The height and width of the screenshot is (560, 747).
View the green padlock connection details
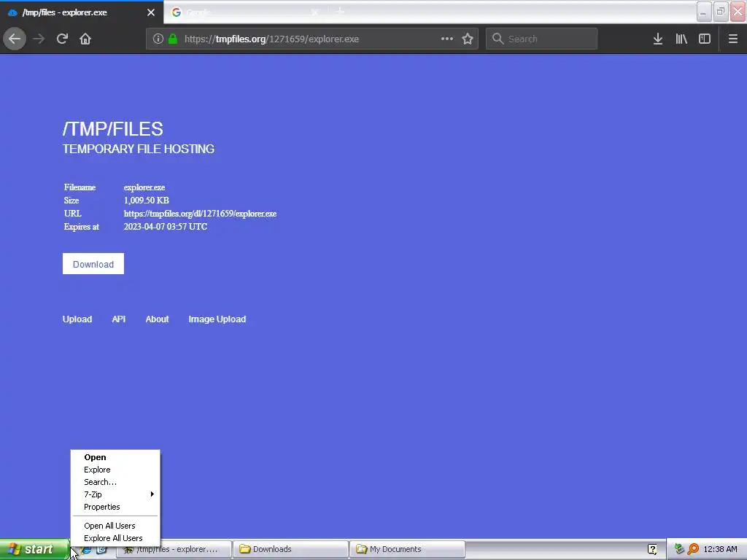click(173, 39)
